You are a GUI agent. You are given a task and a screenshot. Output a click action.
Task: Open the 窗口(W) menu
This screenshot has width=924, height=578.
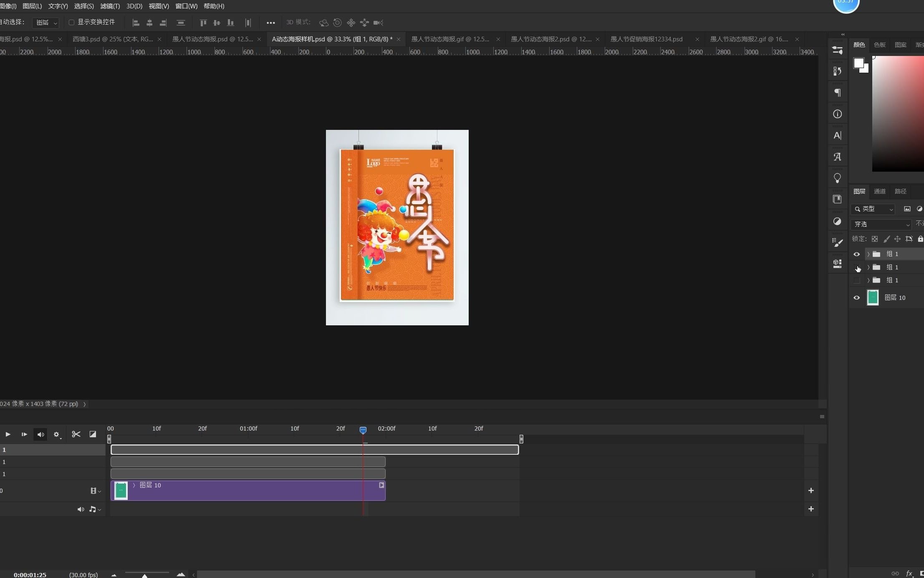pos(186,6)
